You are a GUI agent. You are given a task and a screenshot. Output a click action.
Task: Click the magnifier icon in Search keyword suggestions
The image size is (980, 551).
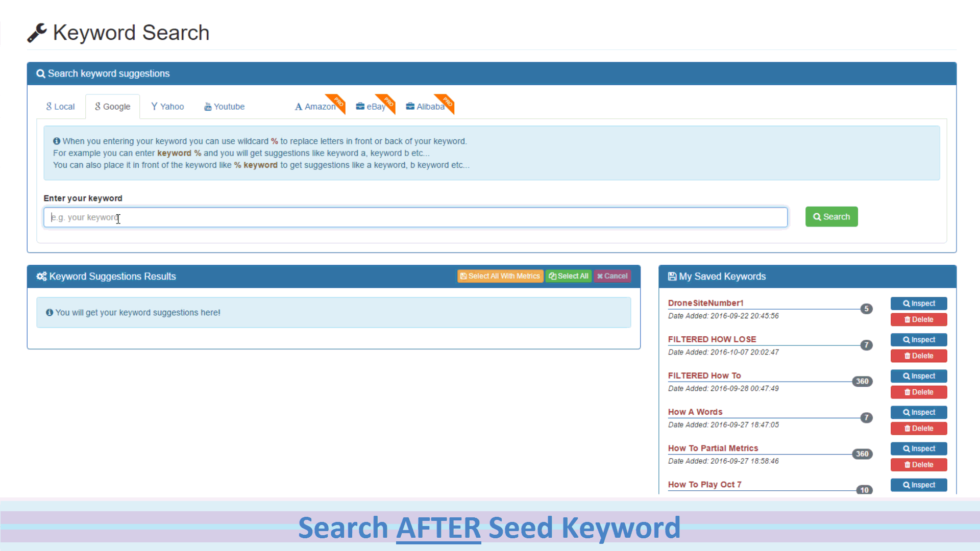(x=41, y=73)
